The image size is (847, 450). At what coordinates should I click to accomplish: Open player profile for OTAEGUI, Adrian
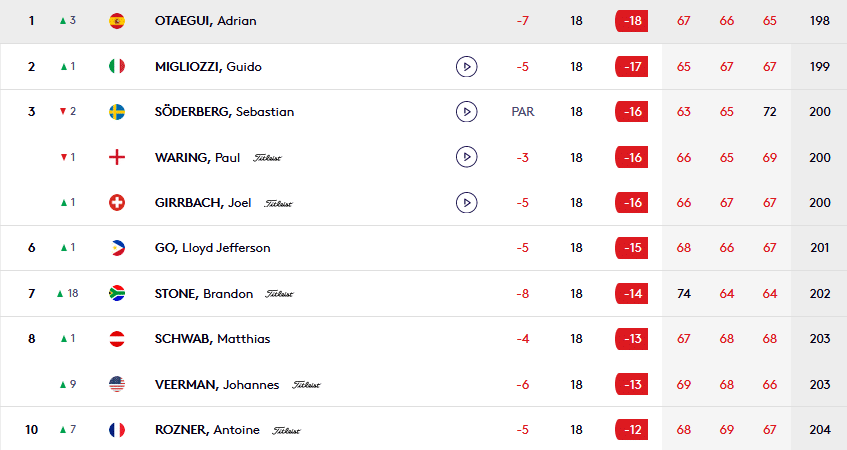pos(205,21)
